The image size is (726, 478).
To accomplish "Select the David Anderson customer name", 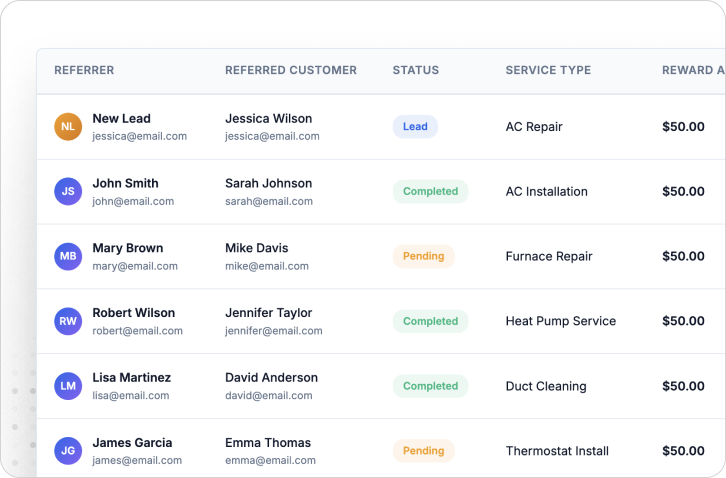I will 271,378.
